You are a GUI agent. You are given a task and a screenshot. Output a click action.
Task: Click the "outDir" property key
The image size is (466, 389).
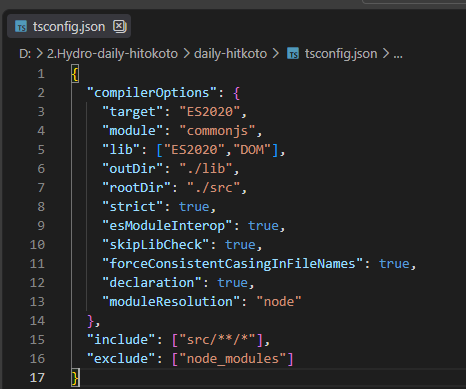[133, 169]
